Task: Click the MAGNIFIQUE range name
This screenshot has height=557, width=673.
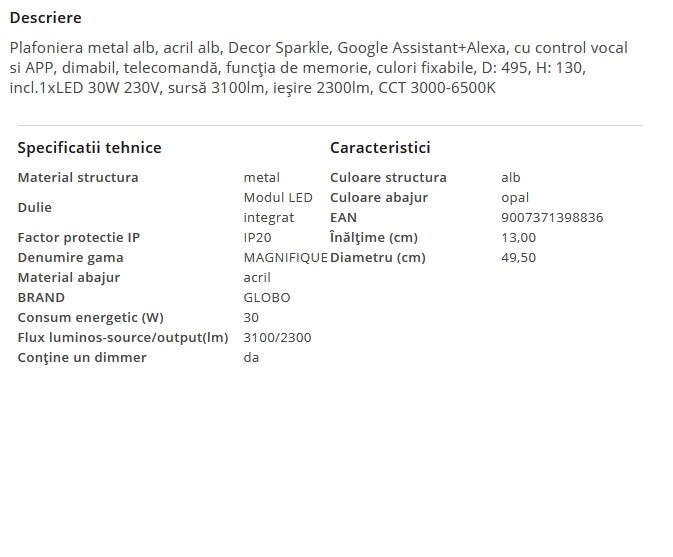Action: pyautogui.click(x=285, y=258)
